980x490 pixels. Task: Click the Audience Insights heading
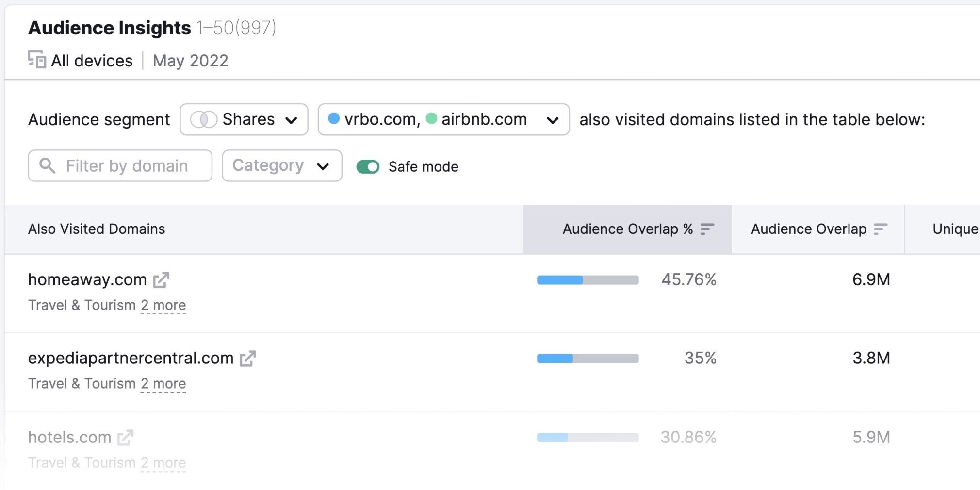point(110,28)
